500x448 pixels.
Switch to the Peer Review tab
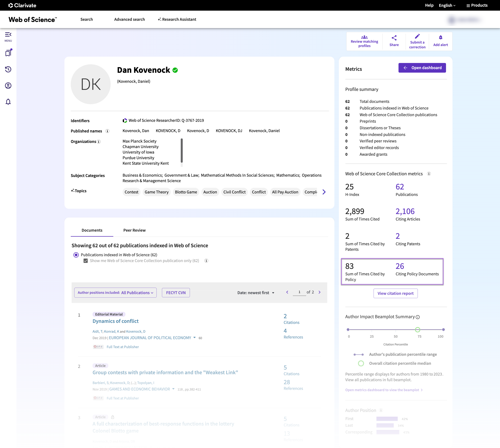134,230
